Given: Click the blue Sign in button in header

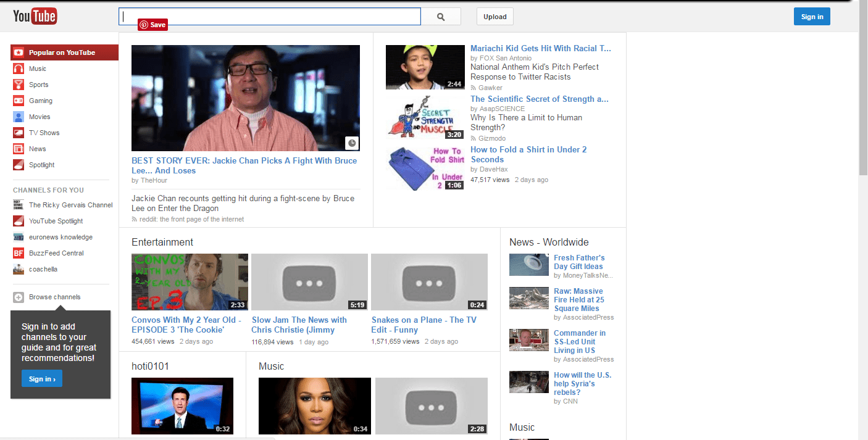Looking at the screenshot, I should [812, 17].
